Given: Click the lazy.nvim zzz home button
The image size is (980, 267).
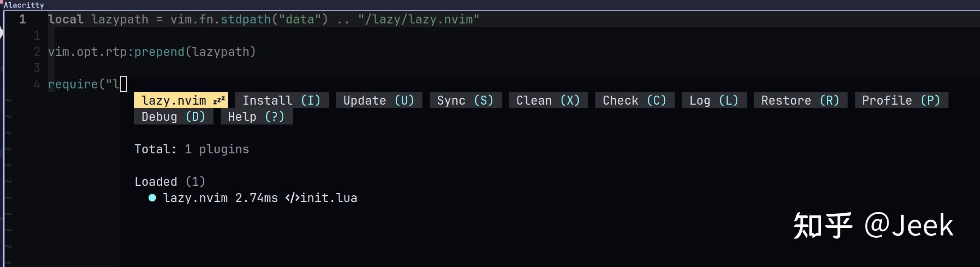Looking at the screenshot, I should click(x=181, y=100).
